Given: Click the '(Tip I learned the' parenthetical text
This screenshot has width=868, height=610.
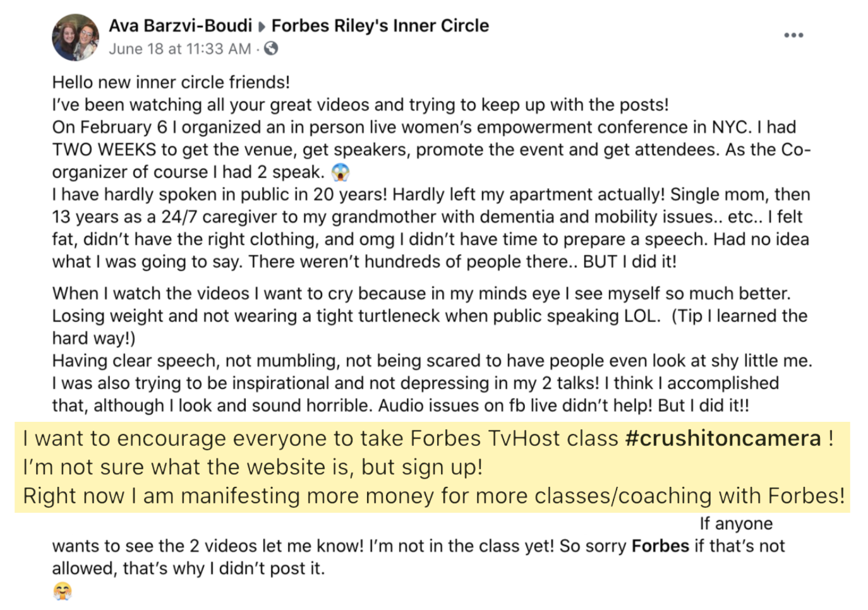Looking at the screenshot, I should [x=739, y=316].
